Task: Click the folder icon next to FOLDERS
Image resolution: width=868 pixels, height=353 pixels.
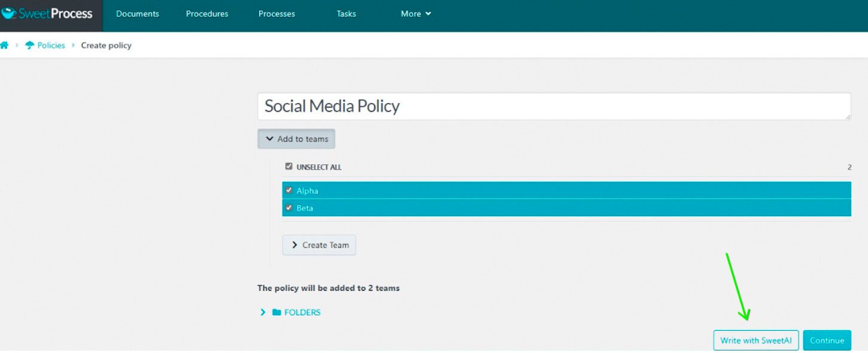Action: pyautogui.click(x=275, y=312)
